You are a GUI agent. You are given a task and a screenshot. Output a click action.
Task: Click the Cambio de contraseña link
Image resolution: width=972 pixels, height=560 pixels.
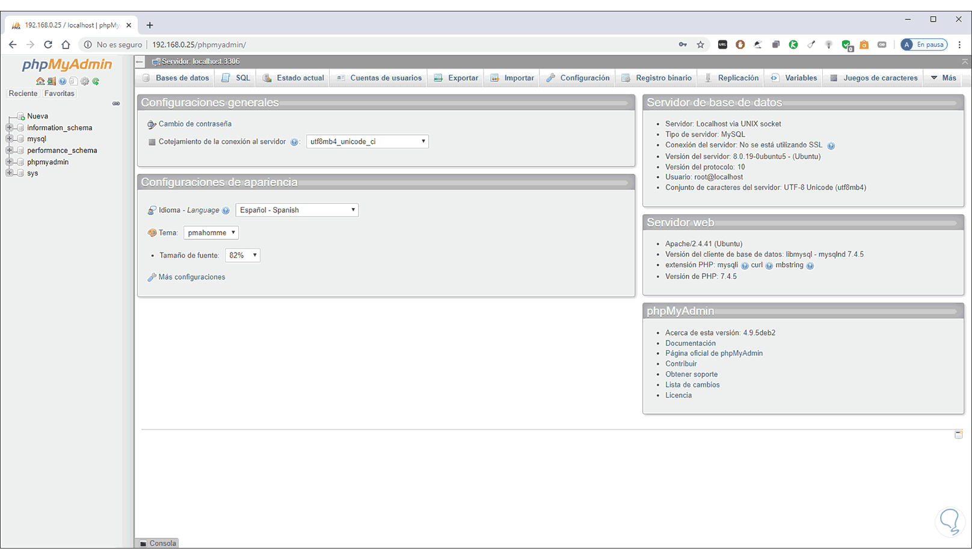195,124
